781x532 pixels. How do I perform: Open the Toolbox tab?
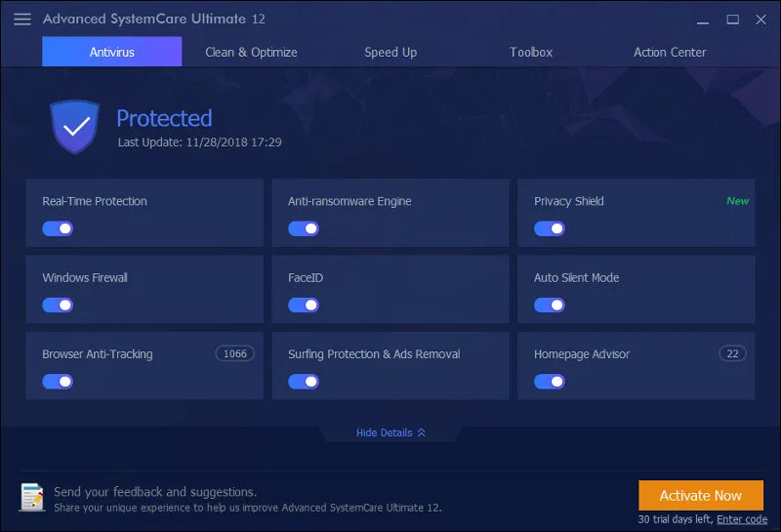pyautogui.click(x=531, y=52)
